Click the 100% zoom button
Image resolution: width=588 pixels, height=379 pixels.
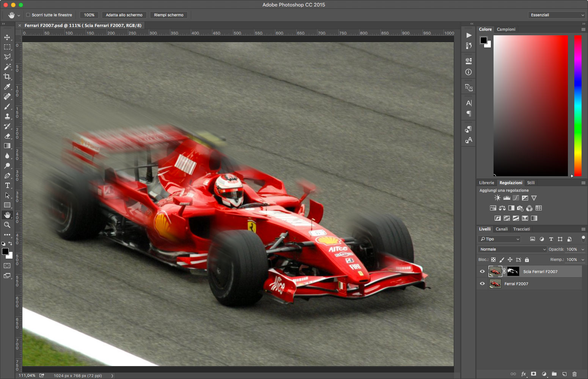tap(89, 15)
